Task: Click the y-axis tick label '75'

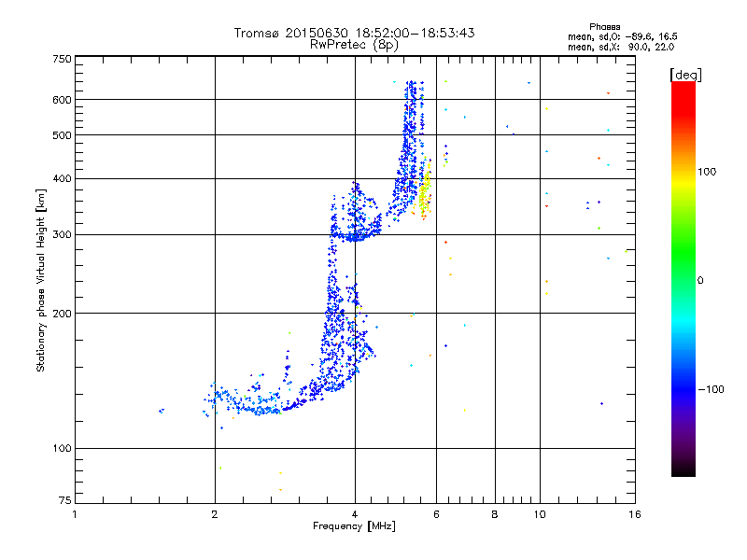Action: click(65, 500)
